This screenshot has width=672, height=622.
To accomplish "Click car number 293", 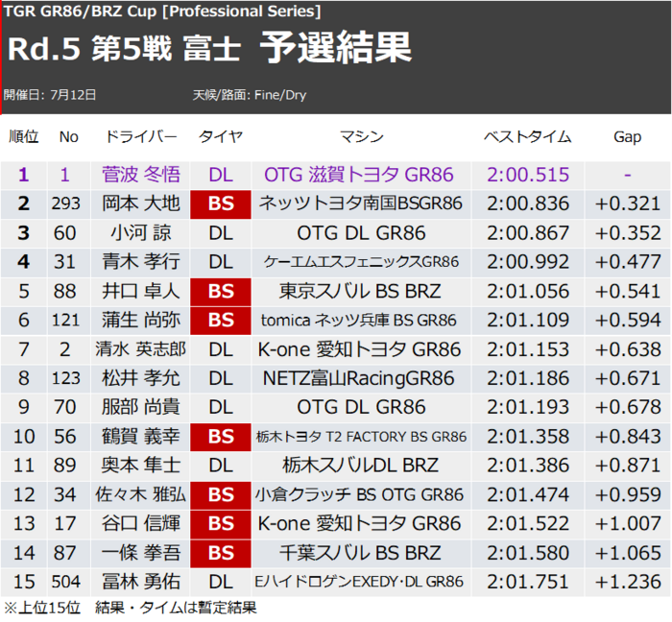I will [x=66, y=203].
